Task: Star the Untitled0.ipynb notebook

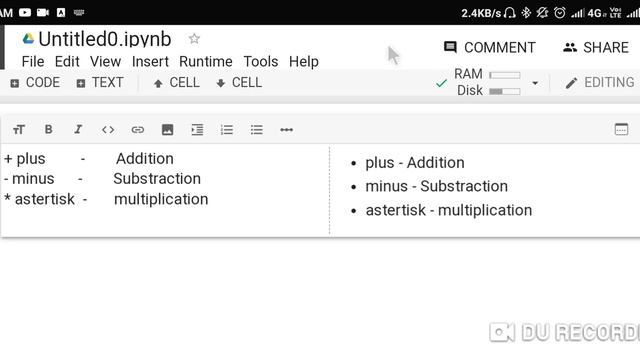Action: click(194, 39)
